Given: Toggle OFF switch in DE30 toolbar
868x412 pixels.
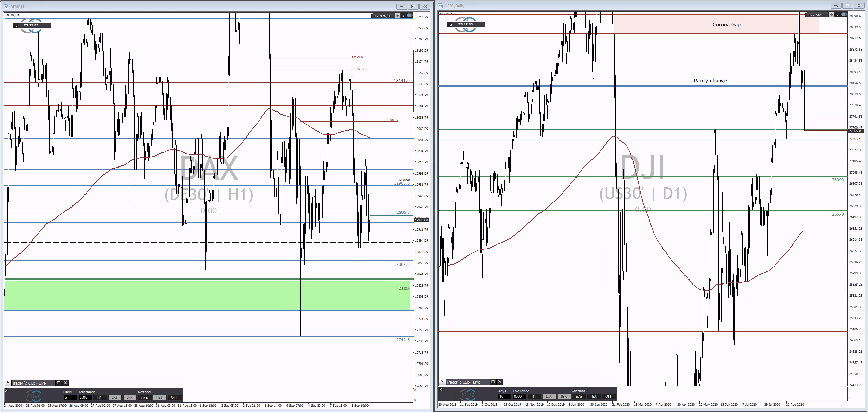Looking at the screenshot, I should point(174,398).
